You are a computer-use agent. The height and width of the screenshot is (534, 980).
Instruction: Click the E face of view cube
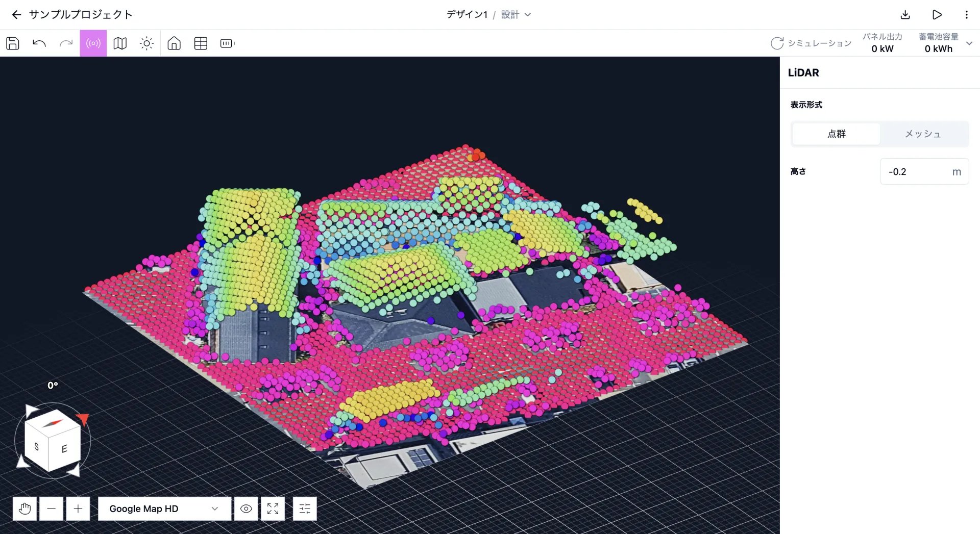click(64, 449)
